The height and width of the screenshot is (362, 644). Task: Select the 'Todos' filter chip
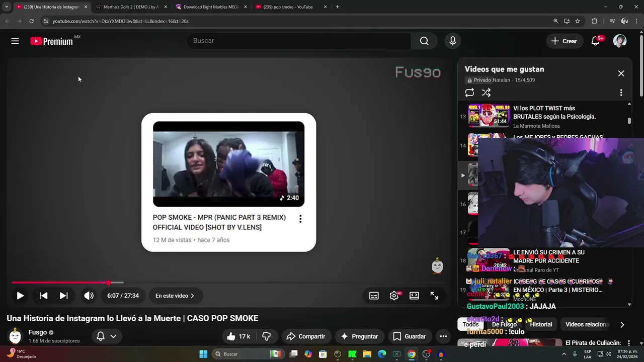470,324
